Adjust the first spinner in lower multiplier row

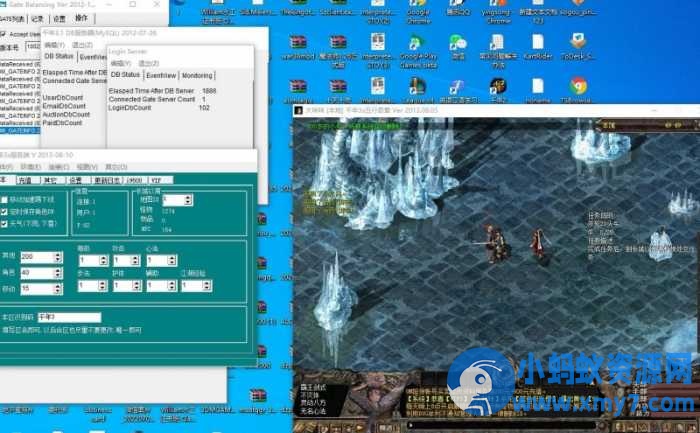pos(93,285)
